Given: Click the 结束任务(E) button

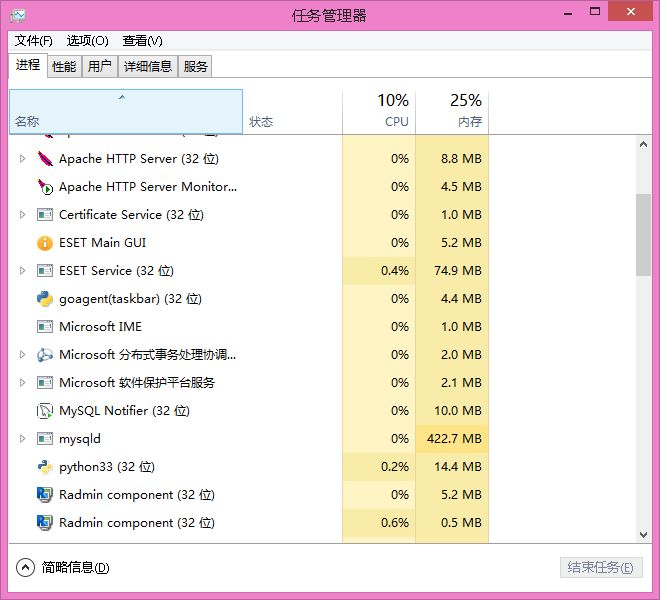Looking at the screenshot, I should click(x=601, y=568).
